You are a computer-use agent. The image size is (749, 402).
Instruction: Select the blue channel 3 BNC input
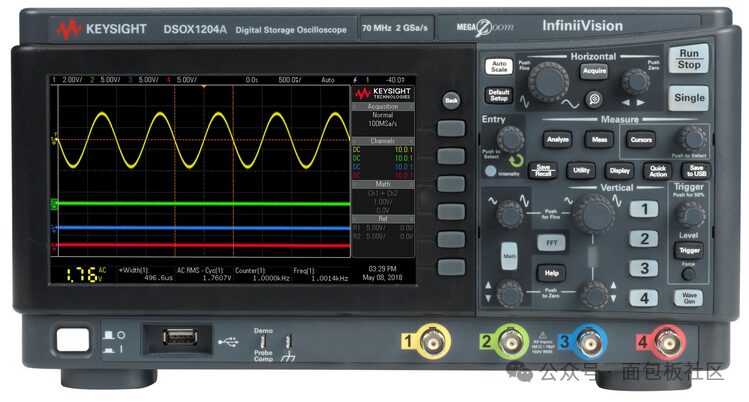(589, 342)
